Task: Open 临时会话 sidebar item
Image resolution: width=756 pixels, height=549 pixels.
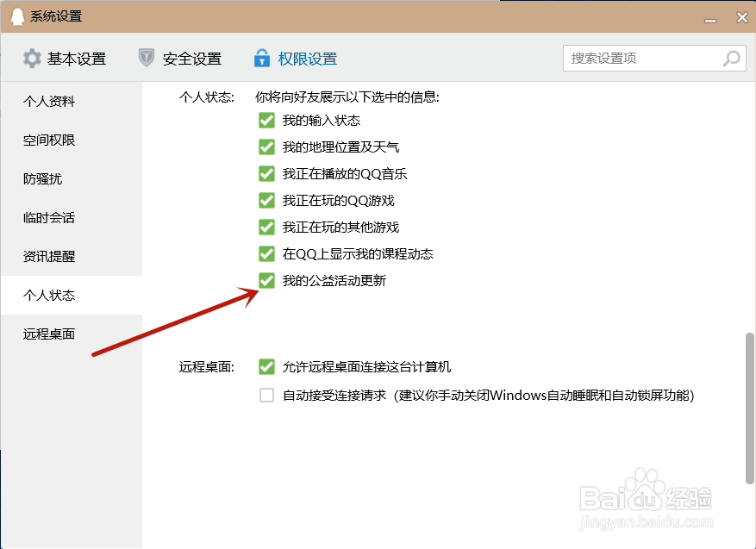Action: [x=72, y=218]
